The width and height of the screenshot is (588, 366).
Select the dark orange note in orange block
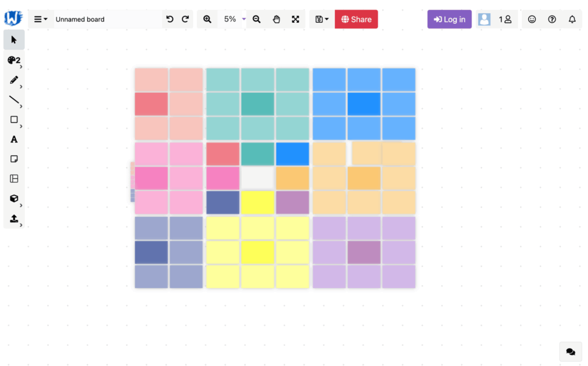[364, 178]
